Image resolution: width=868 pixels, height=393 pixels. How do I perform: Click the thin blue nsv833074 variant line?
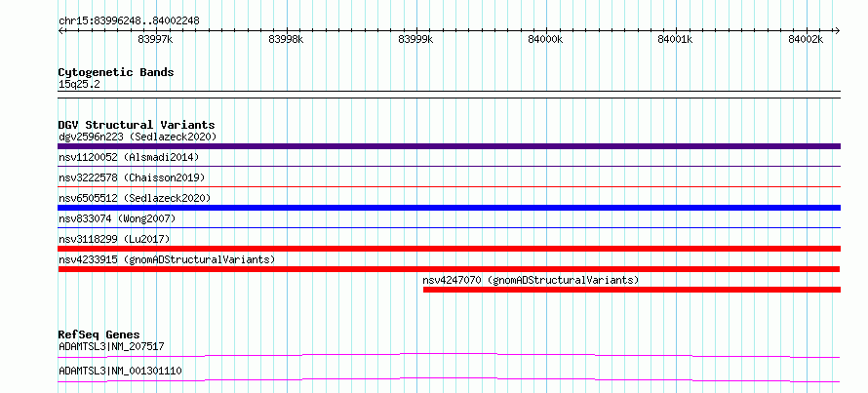click(x=449, y=227)
